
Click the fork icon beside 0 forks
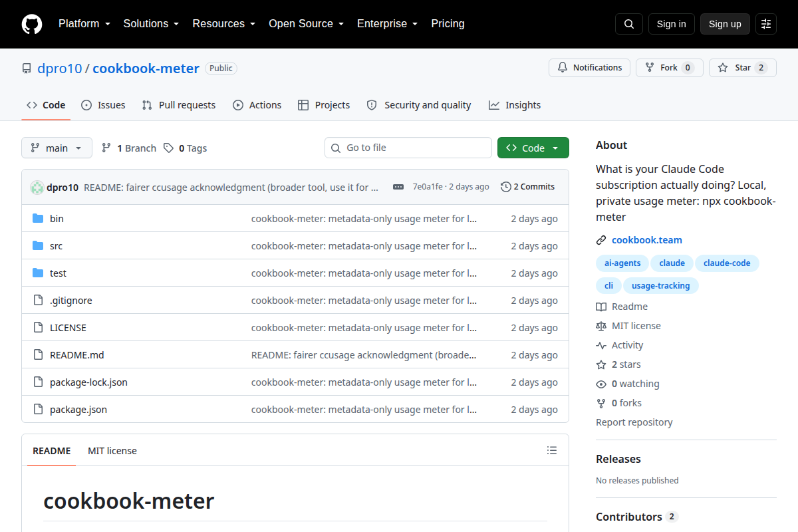[x=601, y=403]
